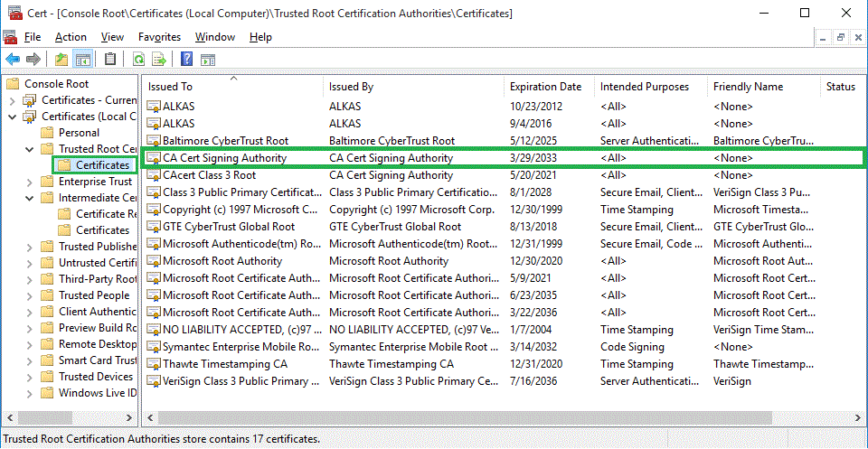The image size is (868, 449).
Task: Click the Thawte Timestamping CA certificate icon
Action: (154, 364)
